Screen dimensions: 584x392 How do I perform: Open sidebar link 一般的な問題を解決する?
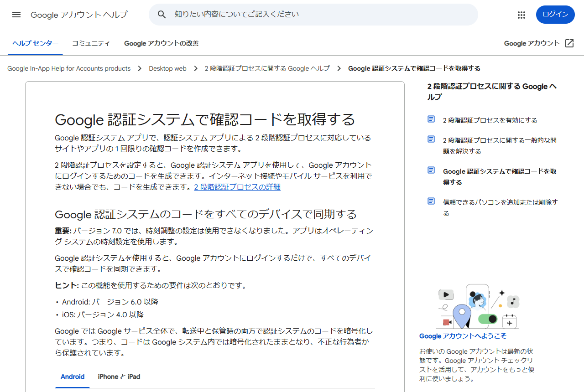500,146
